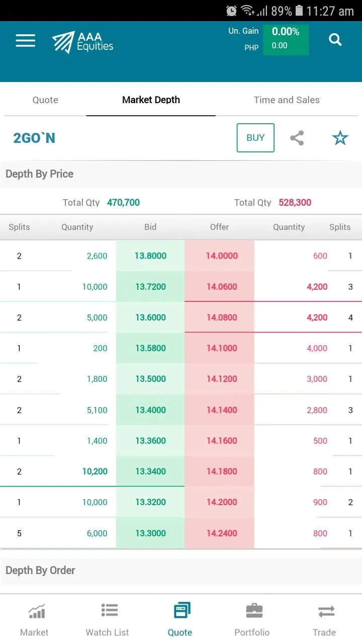Select bid price 13.8000
This screenshot has height=644, width=362.
(150, 256)
